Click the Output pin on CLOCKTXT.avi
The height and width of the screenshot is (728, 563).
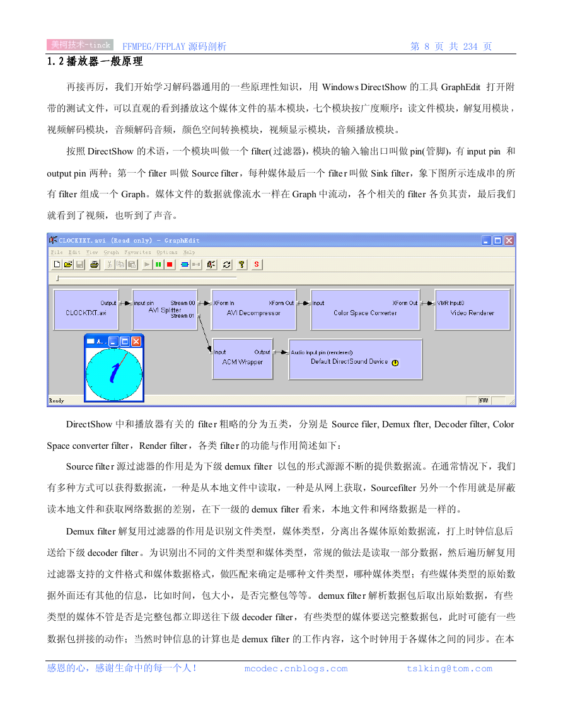point(108,303)
